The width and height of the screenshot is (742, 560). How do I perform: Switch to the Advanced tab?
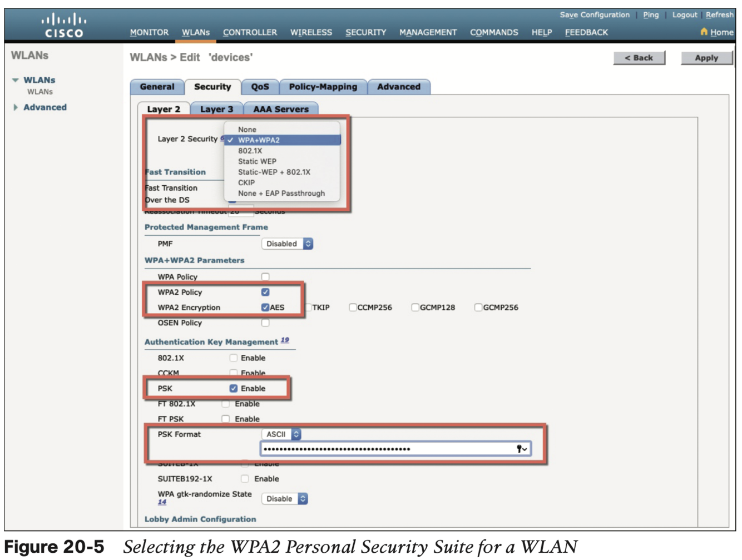pyautogui.click(x=399, y=87)
